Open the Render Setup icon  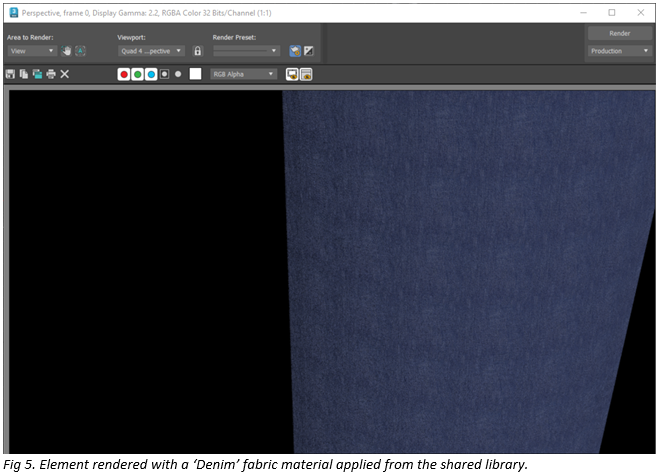[x=295, y=51]
